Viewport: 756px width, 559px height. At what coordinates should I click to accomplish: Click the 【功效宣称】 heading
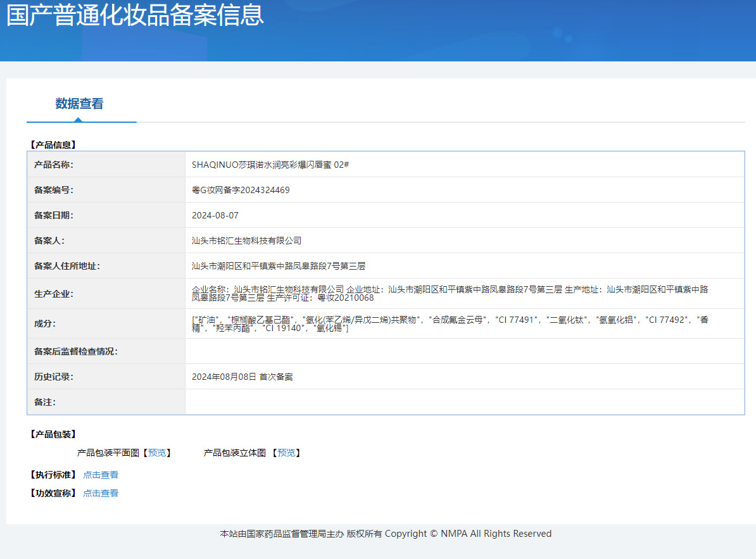coord(53,493)
